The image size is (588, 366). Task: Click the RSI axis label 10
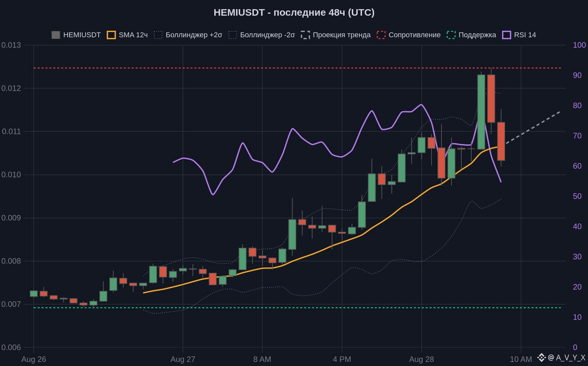[577, 317]
